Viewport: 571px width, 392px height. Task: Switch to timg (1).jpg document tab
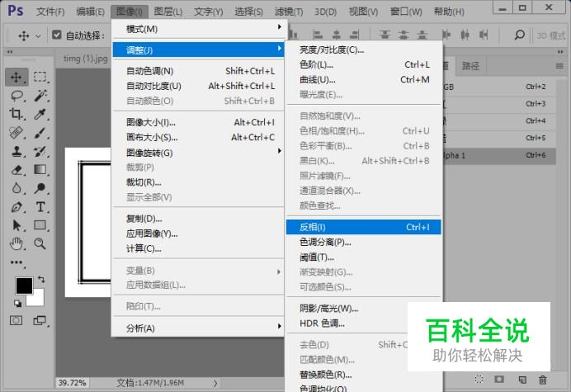85,59
